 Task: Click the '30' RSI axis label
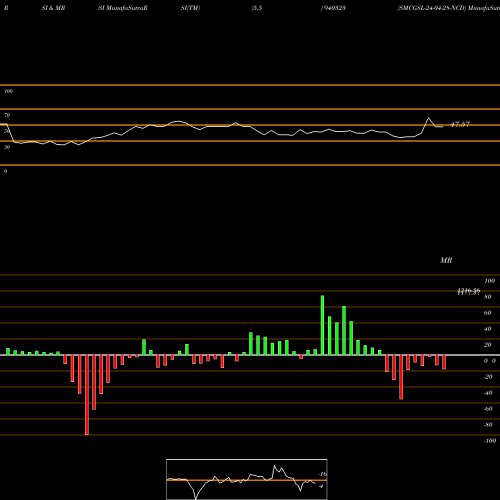pos(7,147)
